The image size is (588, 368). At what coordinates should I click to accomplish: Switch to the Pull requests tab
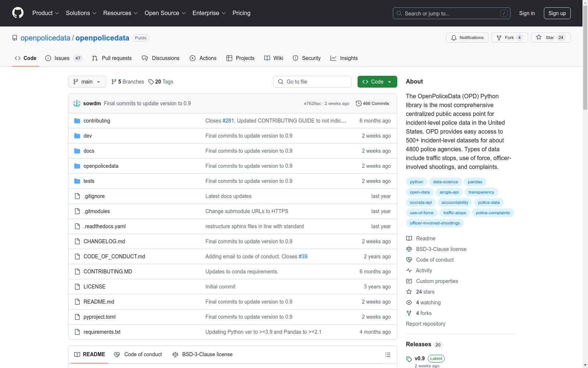[112, 58]
